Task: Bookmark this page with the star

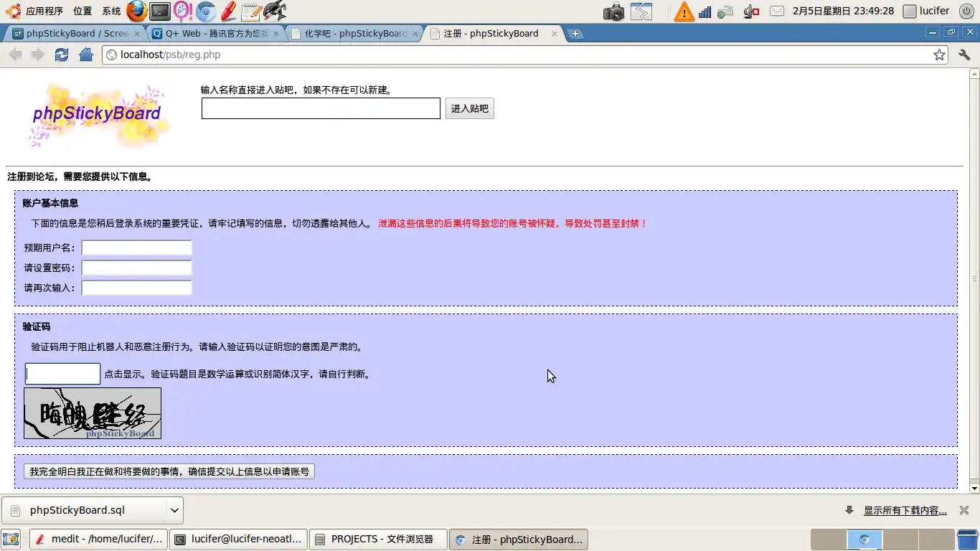Action: point(939,55)
